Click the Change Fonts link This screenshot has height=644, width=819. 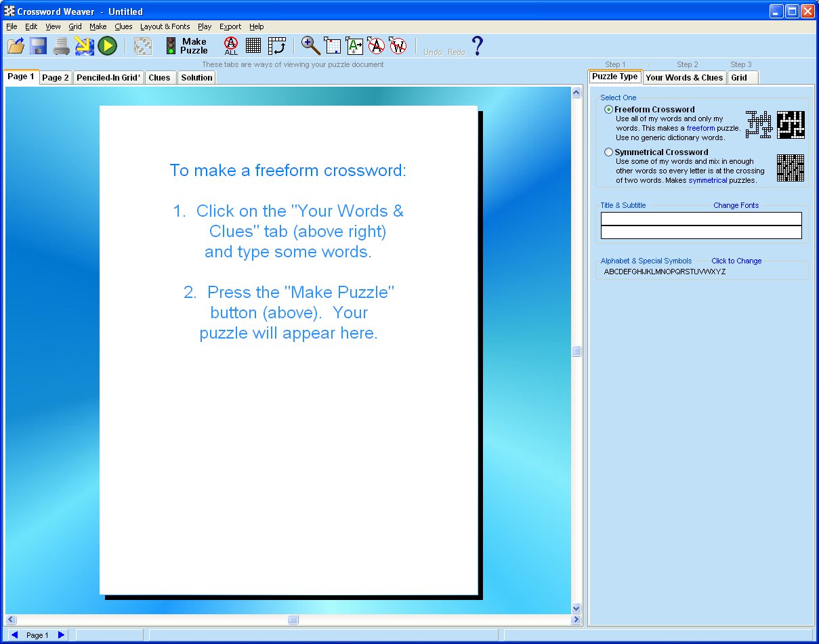(736, 205)
